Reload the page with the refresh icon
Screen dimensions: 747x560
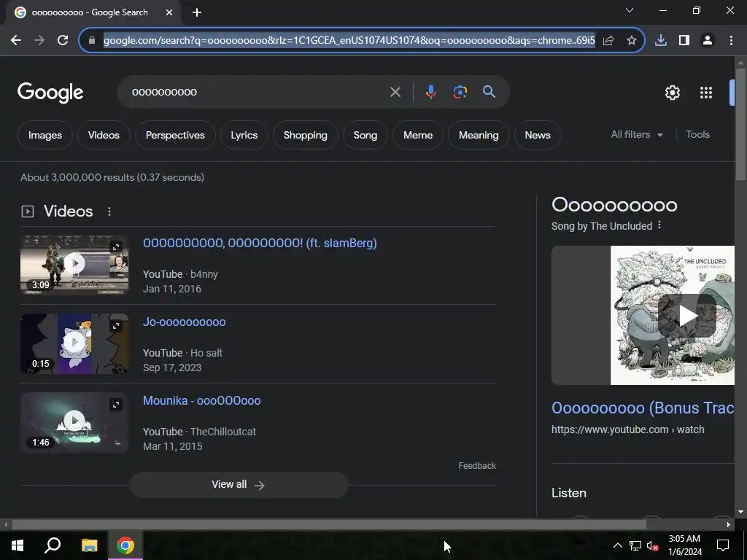pos(63,41)
